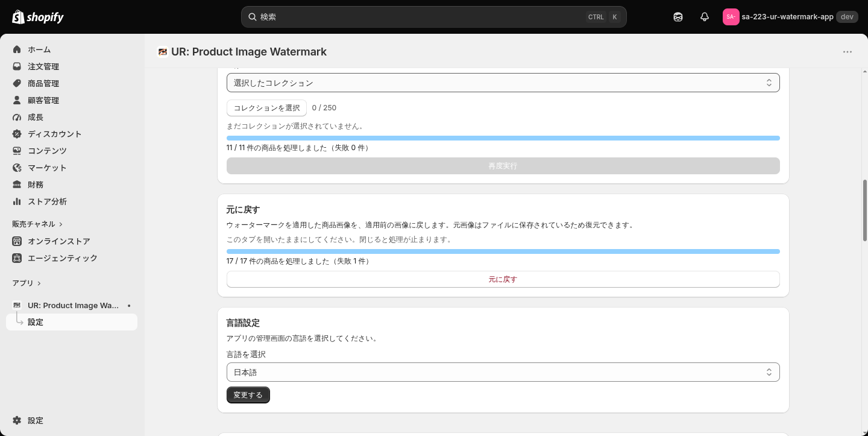The height and width of the screenshot is (436, 868).
Task: Click the ストア分析 chart icon
Action: (x=17, y=201)
